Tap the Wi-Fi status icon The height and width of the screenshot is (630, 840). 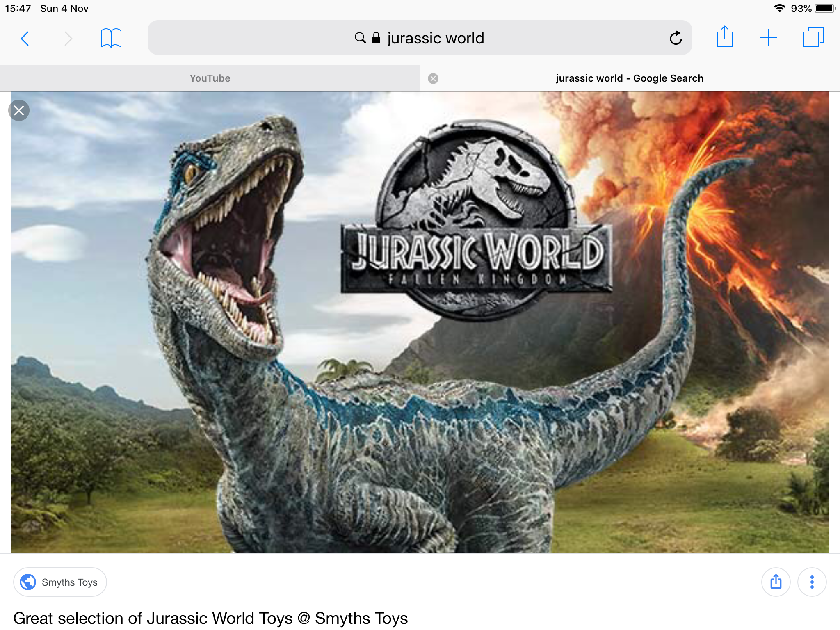(x=779, y=8)
